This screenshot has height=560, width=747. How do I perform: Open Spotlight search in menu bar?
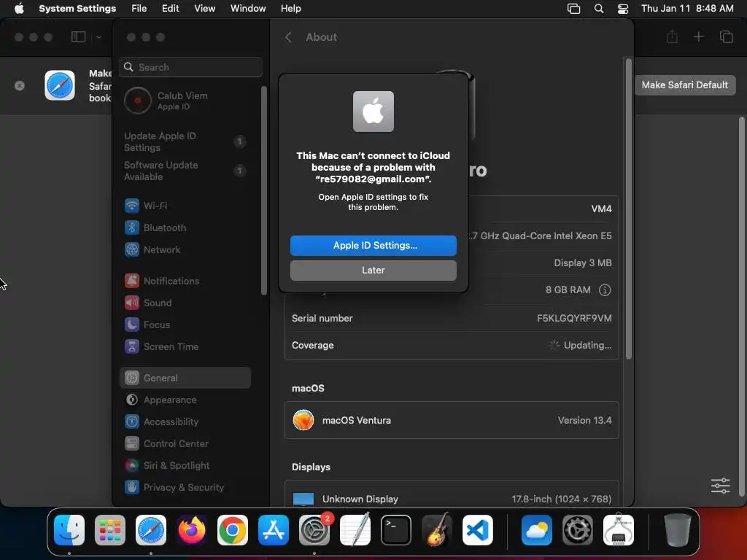599,9
